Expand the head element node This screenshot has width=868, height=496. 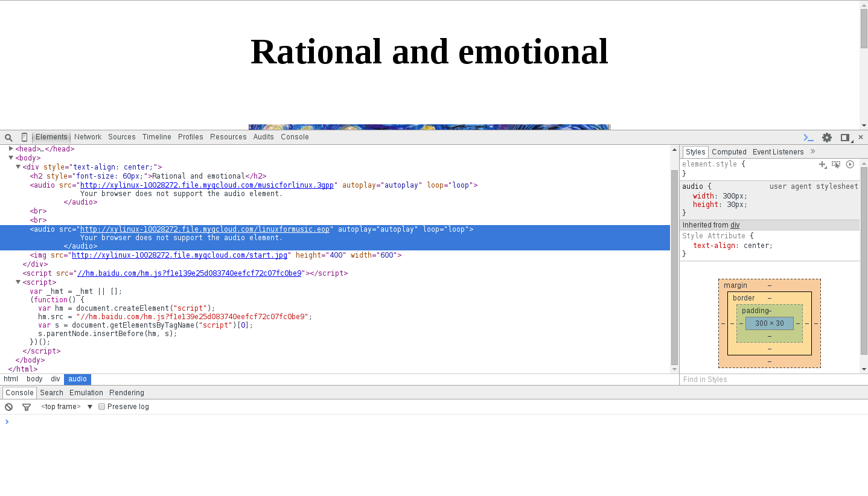[11, 148]
